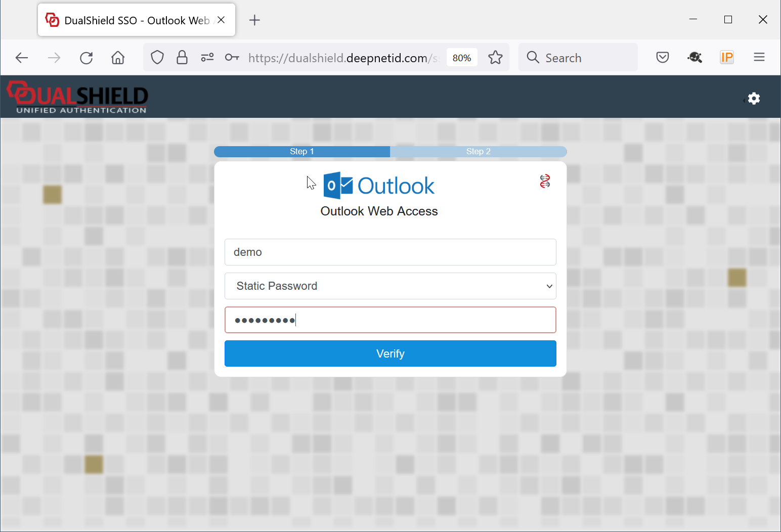
Task: Open the IP extension icon
Action: [x=727, y=58]
